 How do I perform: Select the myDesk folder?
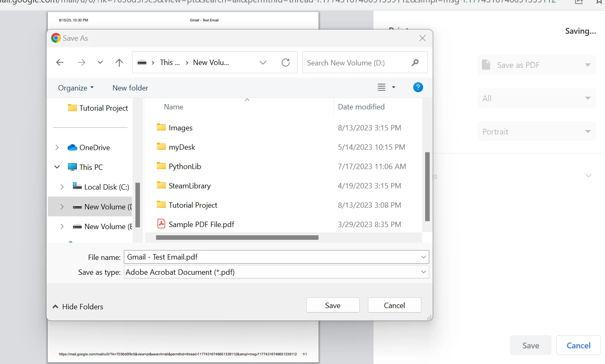[176, 147]
